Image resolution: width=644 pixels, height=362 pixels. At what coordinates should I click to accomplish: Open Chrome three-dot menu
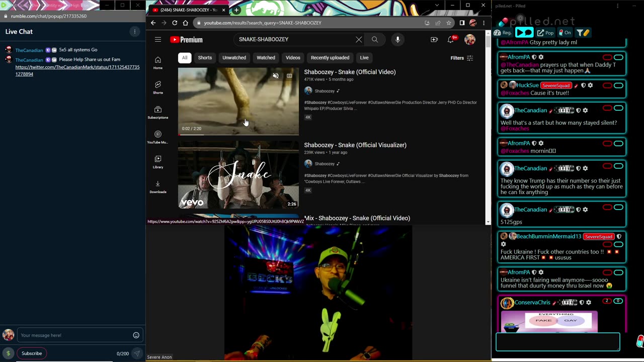click(484, 23)
